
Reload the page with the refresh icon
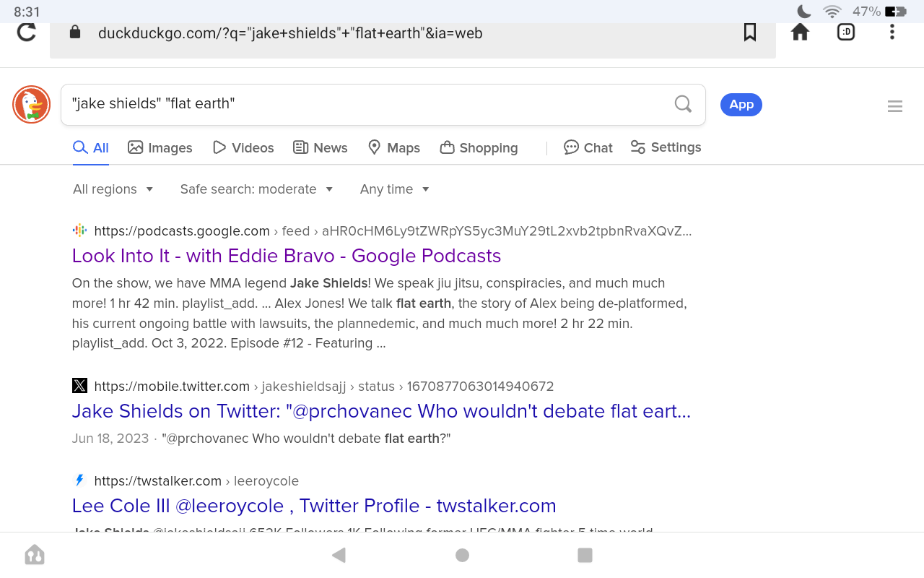(27, 33)
